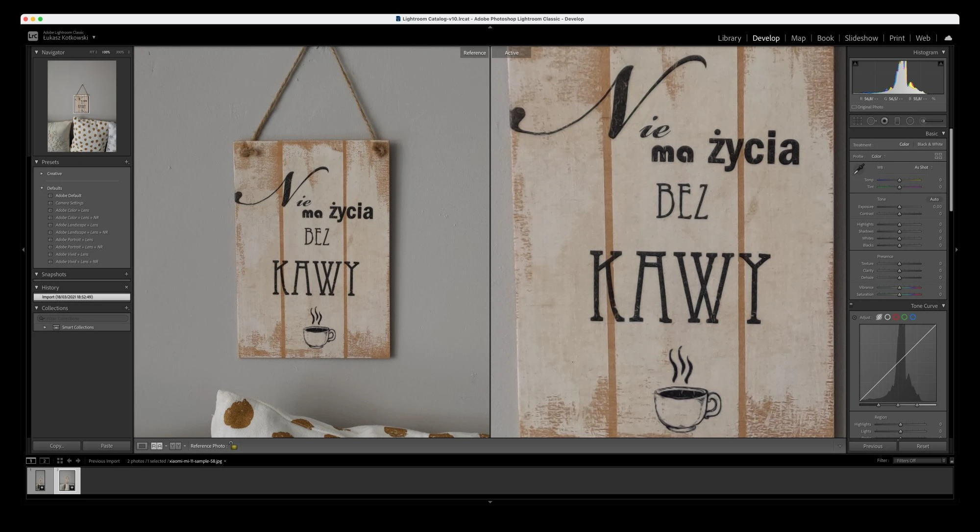The image size is (980, 532).
Task: Select the Crop Overlay tool
Action: tap(857, 121)
